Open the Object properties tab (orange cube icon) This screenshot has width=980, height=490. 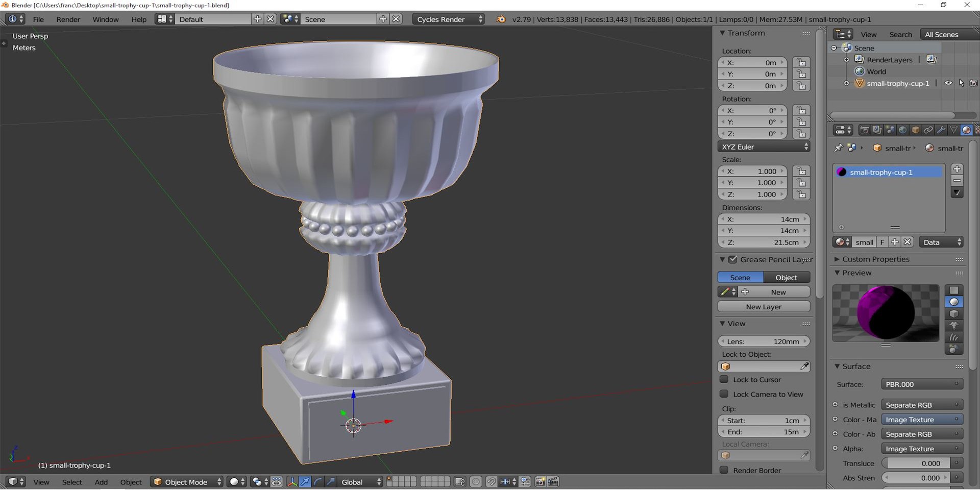(x=915, y=130)
